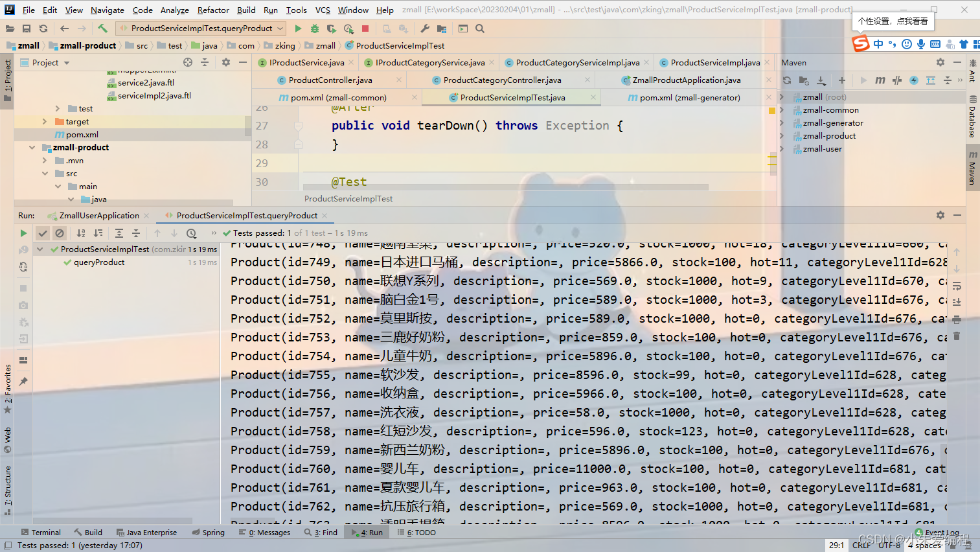980x552 pixels.
Task: Open Search Everywhere magnifier icon
Action: coord(480,29)
